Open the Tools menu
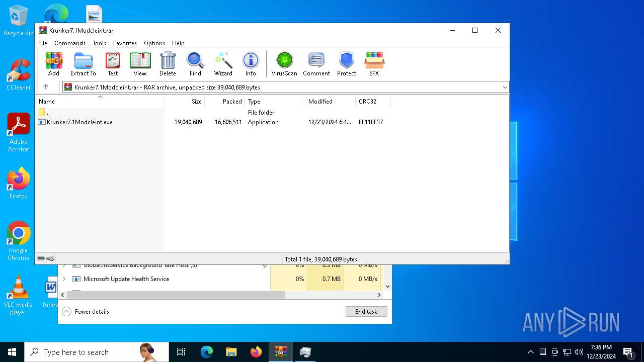 99,43
